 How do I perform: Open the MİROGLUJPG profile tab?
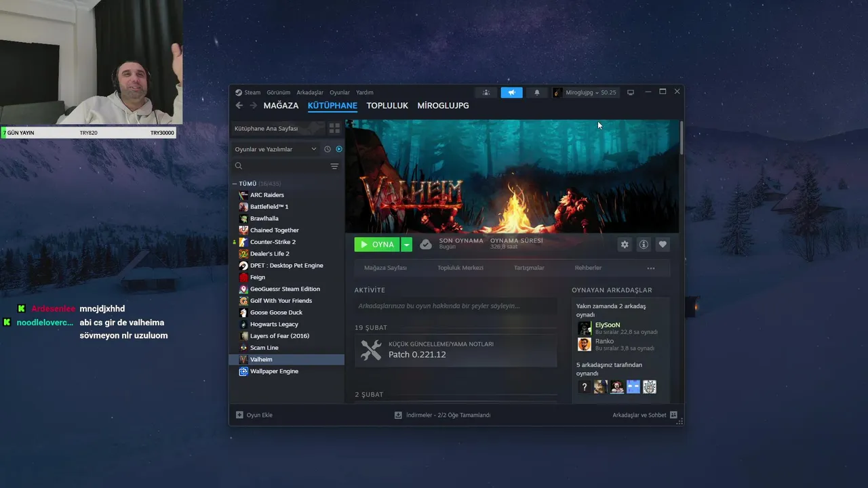[443, 106]
